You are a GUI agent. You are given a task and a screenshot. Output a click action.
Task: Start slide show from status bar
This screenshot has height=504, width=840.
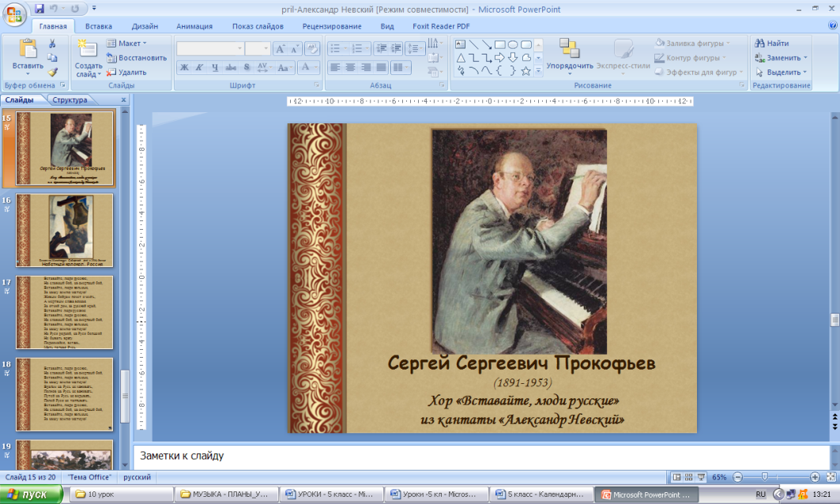(701, 477)
